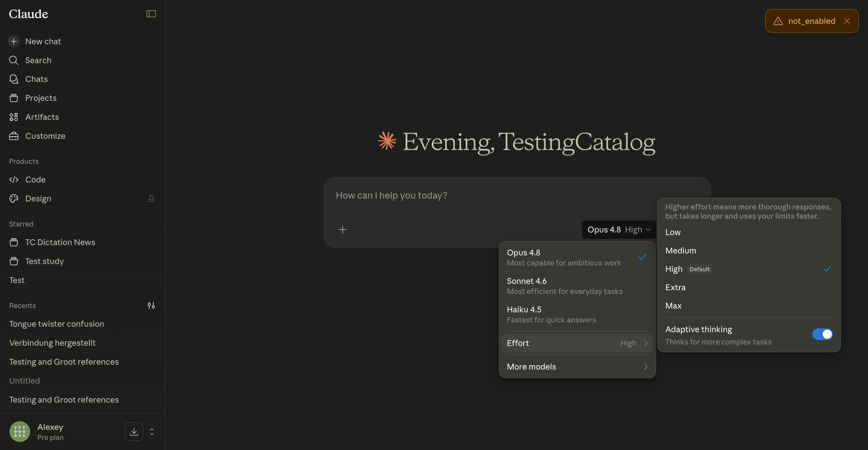This screenshot has width=868, height=450.
Task: Click the Chats bubble icon
Action: click(x=13, y=79)
